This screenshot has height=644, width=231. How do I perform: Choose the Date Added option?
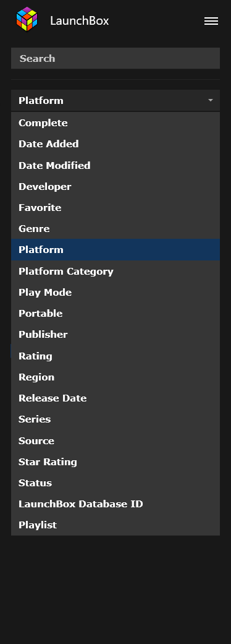[x=115, y=144]
